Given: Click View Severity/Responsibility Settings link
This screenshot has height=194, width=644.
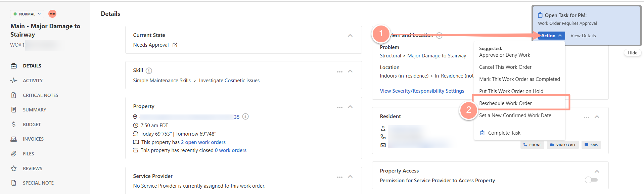Looking at the screenshot, I should tap(422, 91).
